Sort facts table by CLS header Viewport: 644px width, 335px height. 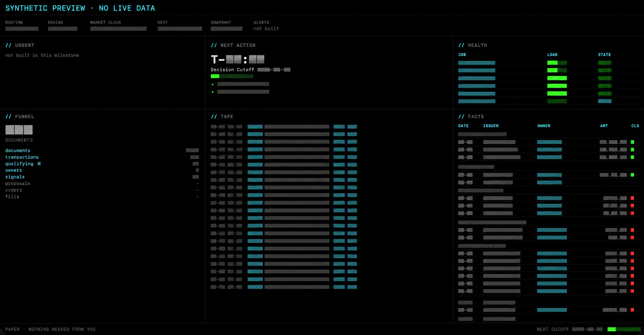635,126
